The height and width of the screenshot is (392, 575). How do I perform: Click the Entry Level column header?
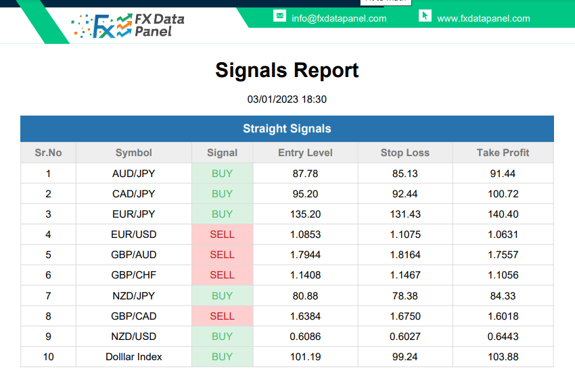point(306,153)
